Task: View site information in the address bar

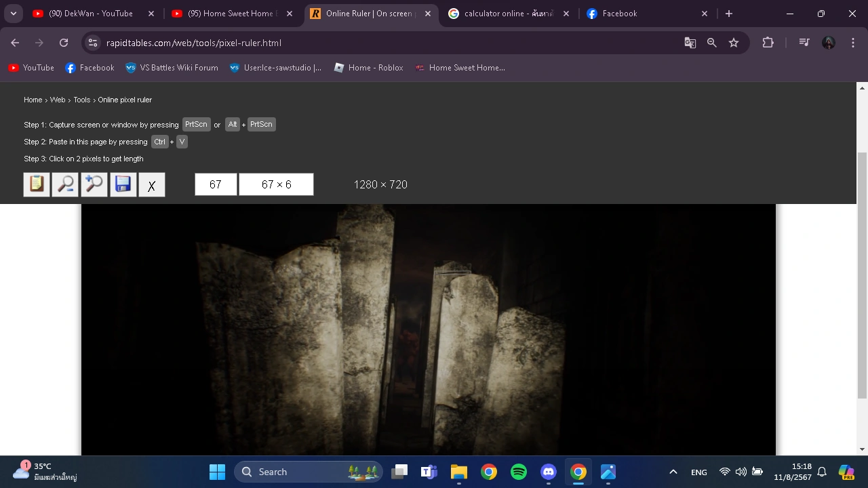Action: [94, 43]
